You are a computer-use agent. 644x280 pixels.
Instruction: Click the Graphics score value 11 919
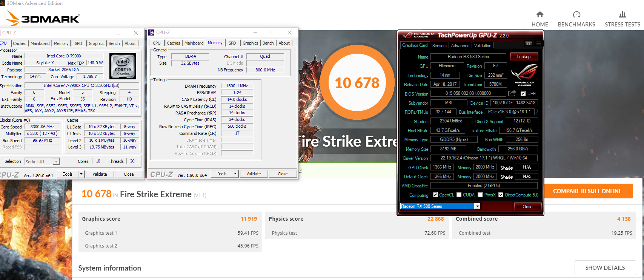pos(249,219)
